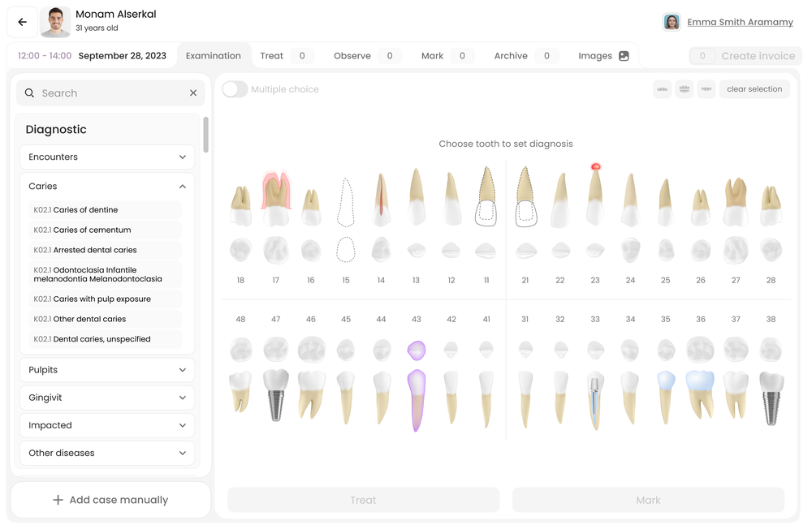Viewport: 812px width, 529px height.
Task: Focus the Search input field
Action: tap(110, 92)
